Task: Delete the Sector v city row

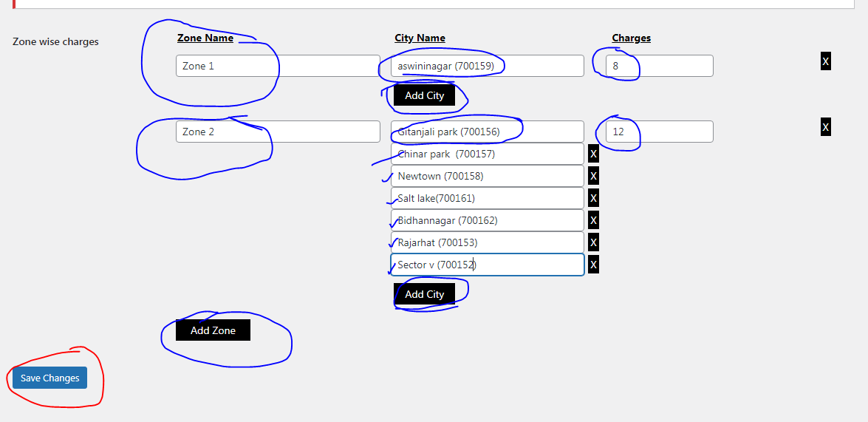Action: pos(593,265)
